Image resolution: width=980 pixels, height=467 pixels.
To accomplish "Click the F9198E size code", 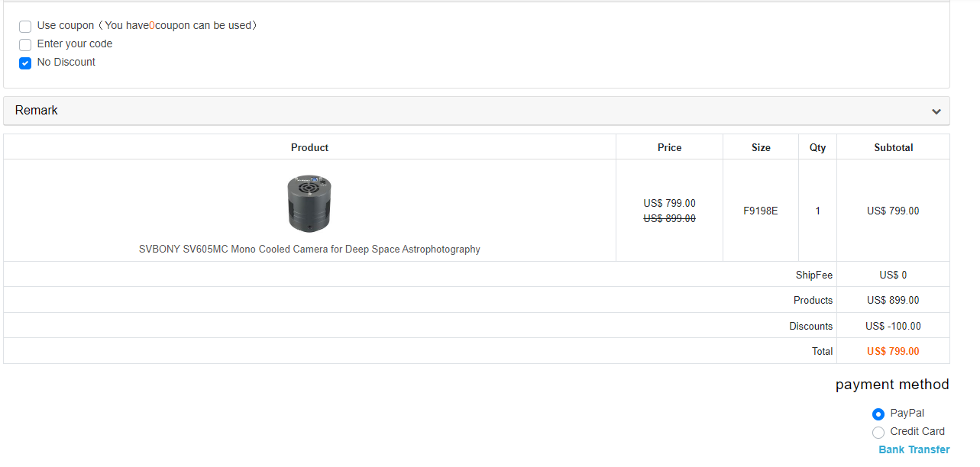I will [761, 211].
